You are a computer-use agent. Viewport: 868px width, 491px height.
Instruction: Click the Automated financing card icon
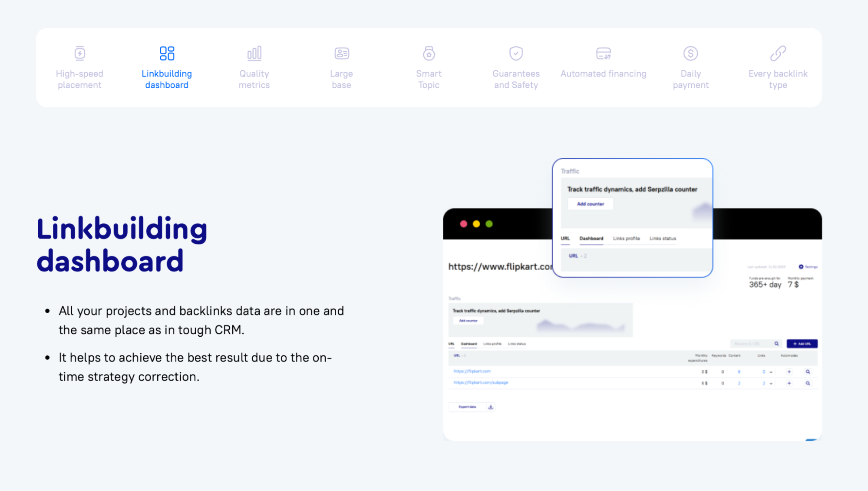[603, 53]
